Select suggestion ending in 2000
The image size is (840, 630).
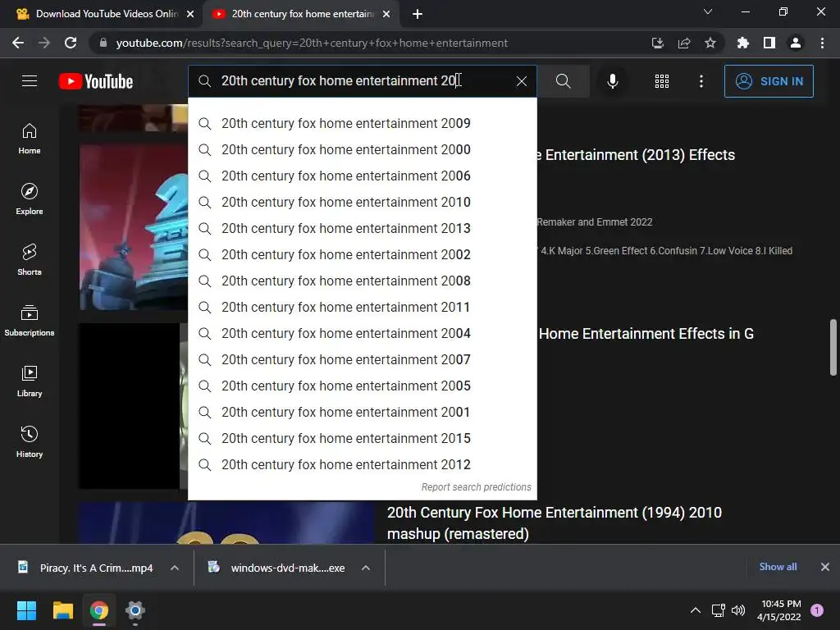(x=362, y=149)
